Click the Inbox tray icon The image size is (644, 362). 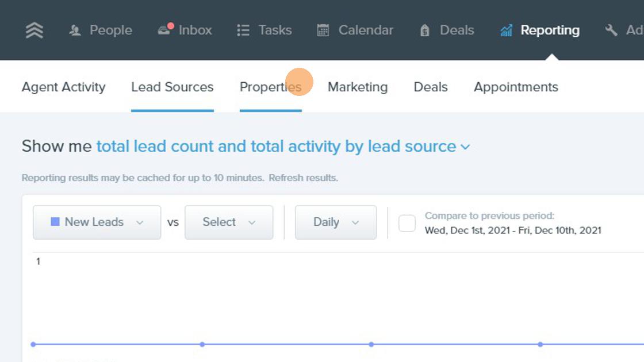pyautogui.click(x=164, y=30)
